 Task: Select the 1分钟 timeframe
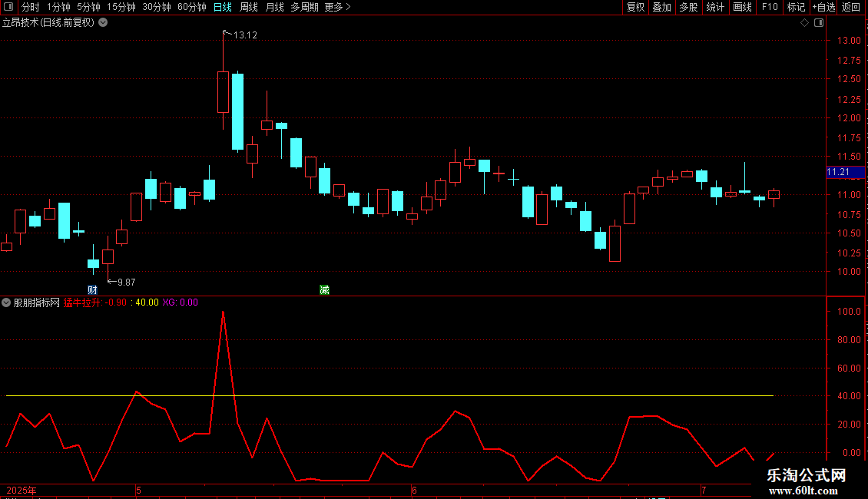point(58,7)
